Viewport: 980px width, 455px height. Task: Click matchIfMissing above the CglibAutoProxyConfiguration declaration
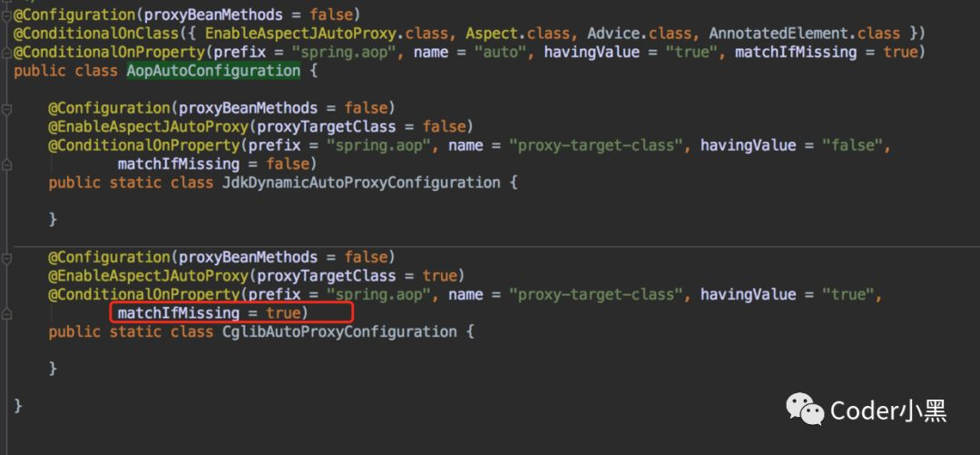(x=178, y=313)
